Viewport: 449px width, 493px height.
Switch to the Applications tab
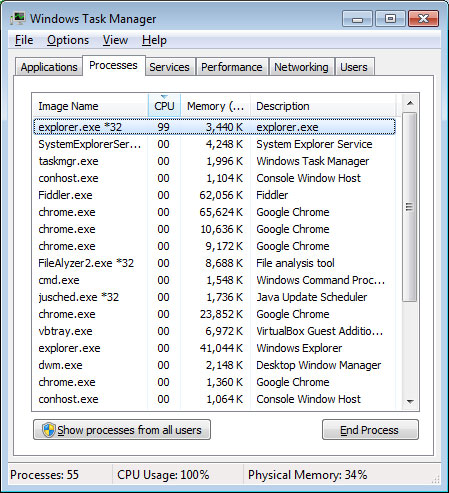click(x=49, y=67)
